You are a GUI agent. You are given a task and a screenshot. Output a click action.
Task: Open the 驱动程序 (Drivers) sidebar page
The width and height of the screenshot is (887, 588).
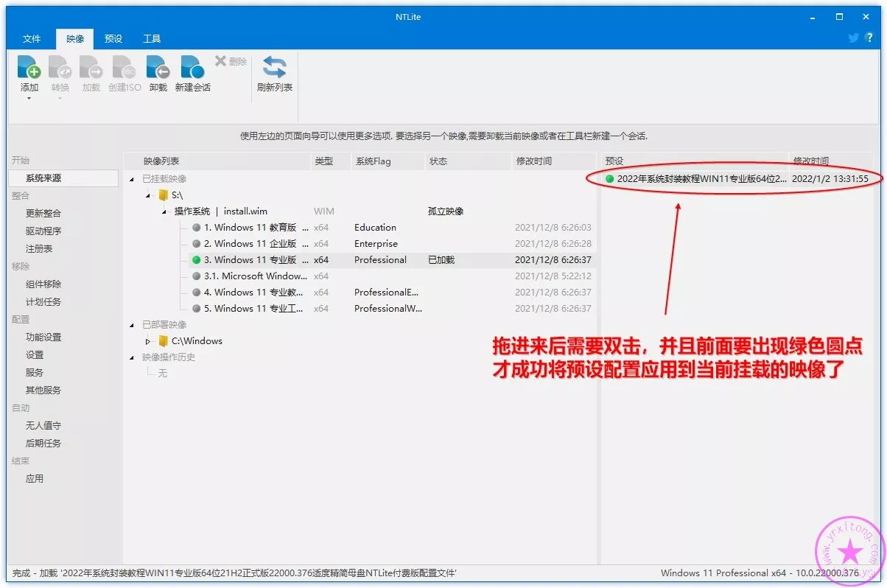click(43, 231)
